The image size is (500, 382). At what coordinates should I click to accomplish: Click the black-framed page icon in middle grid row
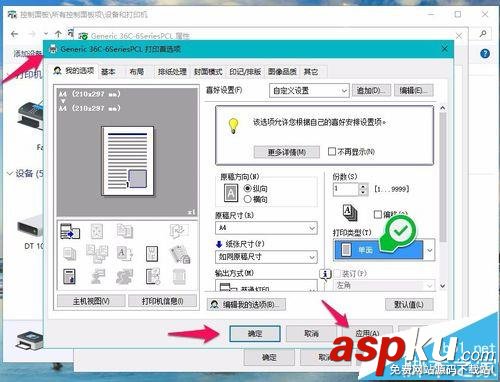click(x=152, y=254)
